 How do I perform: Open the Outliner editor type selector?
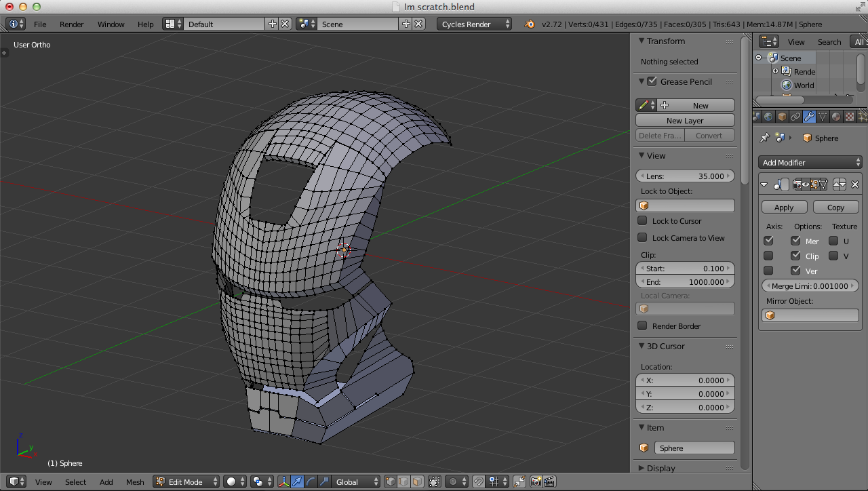click(x=769, y=41)
